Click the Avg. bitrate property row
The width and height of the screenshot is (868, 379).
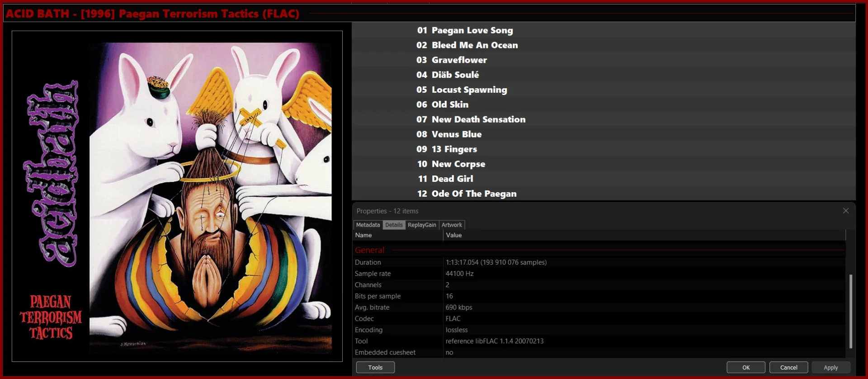(x=599, y=308)
